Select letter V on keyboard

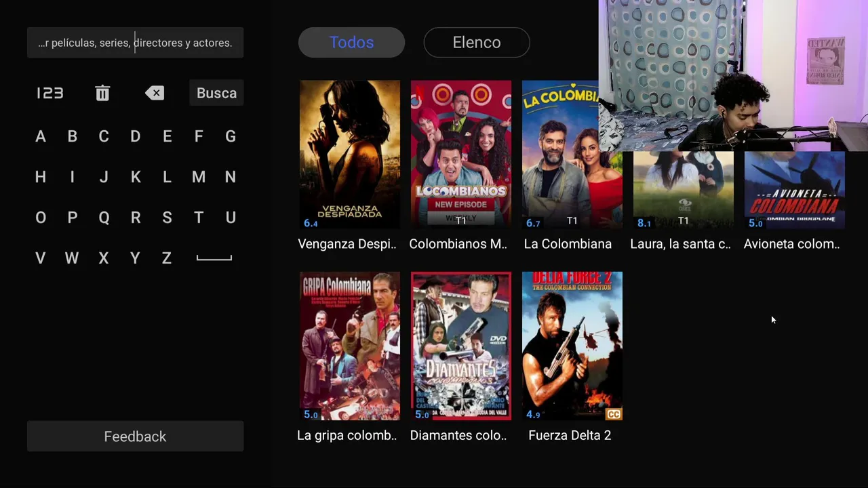click(x=41, y=258)
